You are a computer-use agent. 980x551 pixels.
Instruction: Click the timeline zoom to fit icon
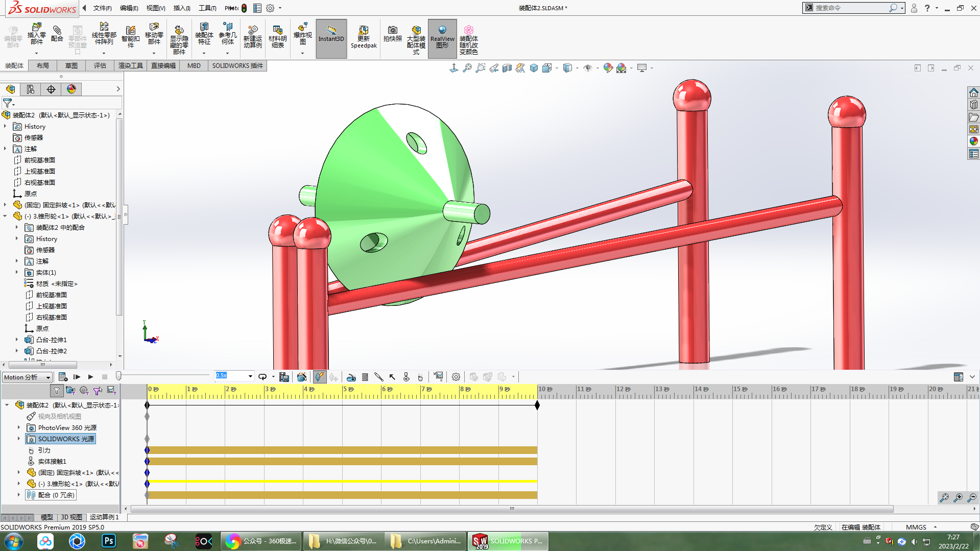tap(944, 497)
